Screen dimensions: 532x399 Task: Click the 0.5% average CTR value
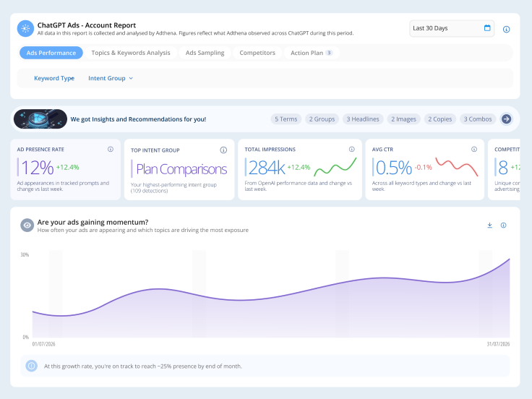point(393,168)
